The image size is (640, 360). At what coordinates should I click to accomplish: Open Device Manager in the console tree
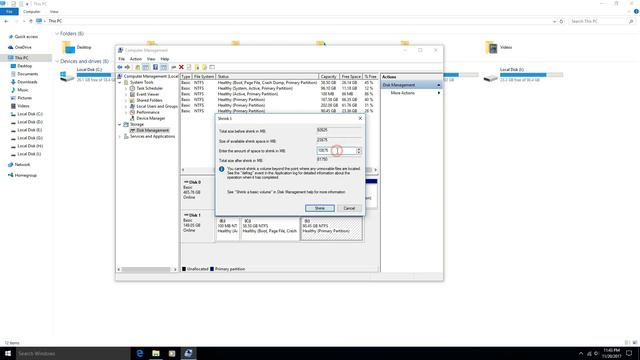click(151, 118)
